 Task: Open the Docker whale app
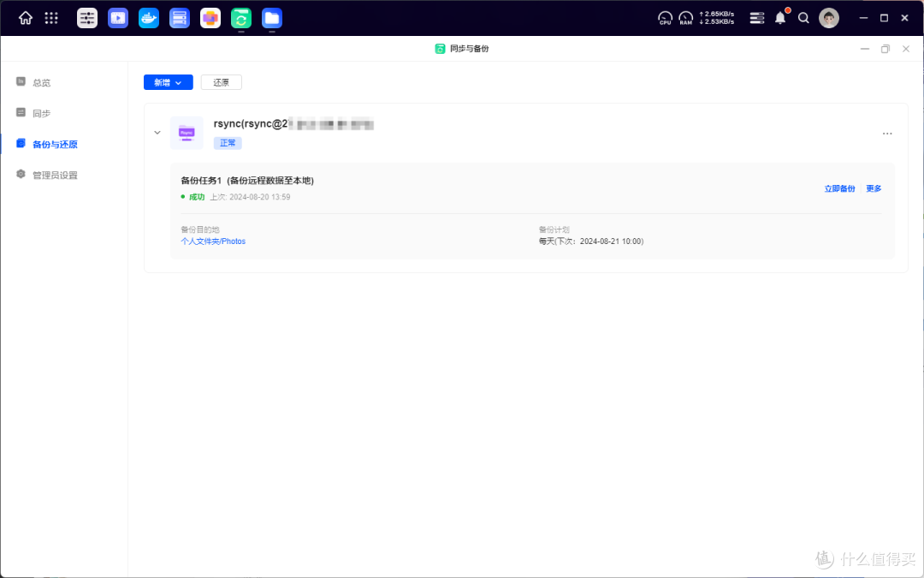pyautogui.click(x=149, y=18)
